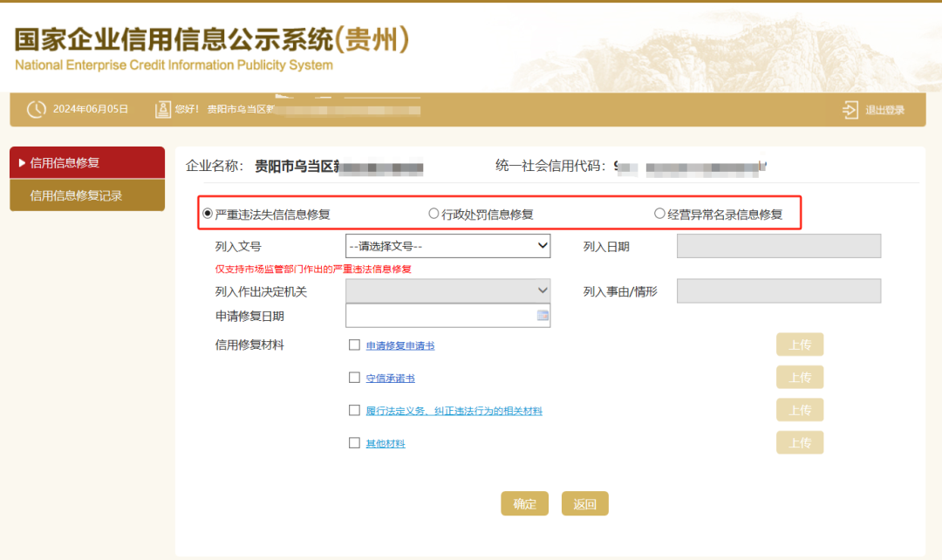
Task: Click the 国家企业信用信息公示系统 site title
Action: [211, 39]
